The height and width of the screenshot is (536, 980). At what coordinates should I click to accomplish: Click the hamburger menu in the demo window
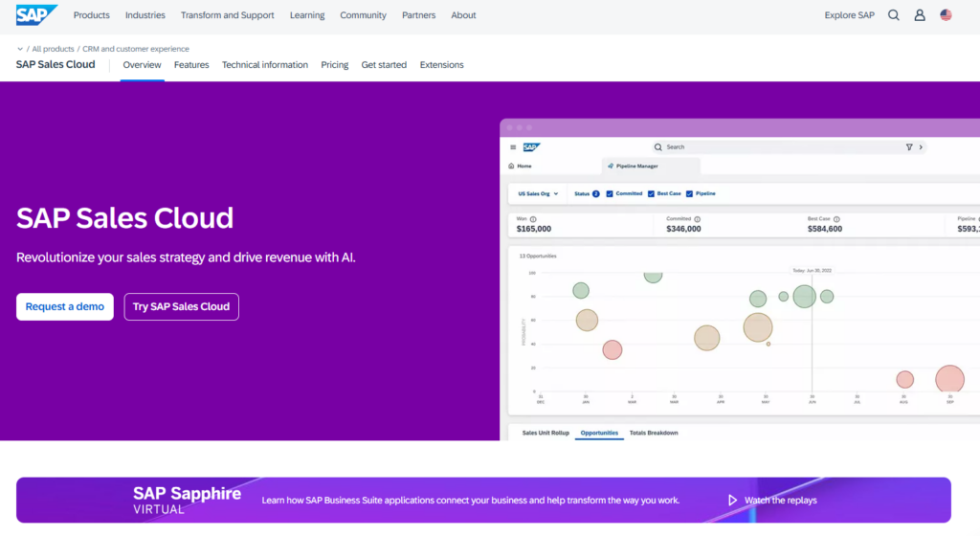(x=513, y=147)
